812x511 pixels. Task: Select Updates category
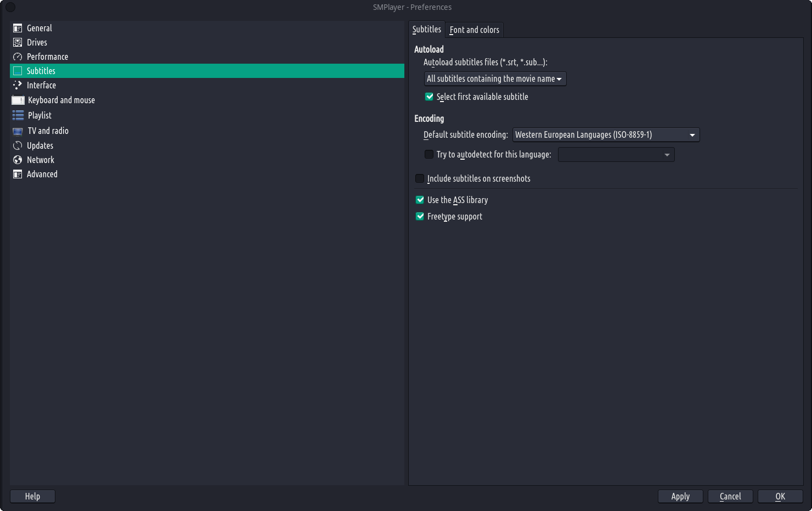coord(207,145)
